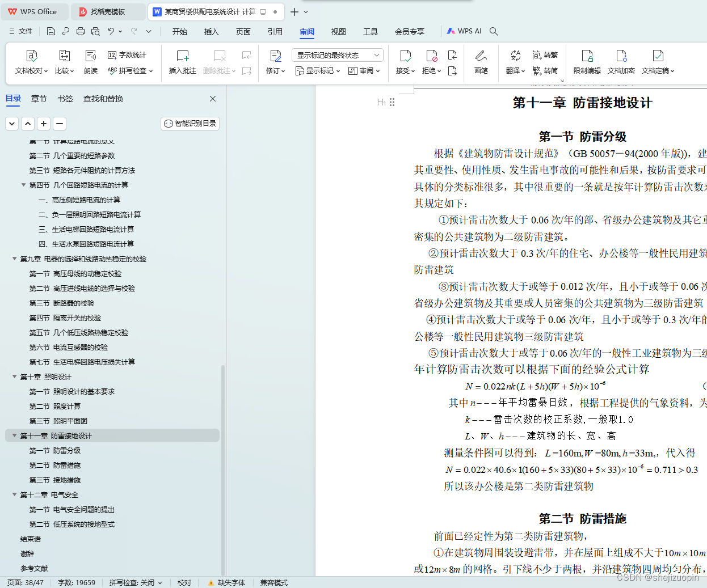Click the outline collapse-all down arrow button

coord(12,124)
